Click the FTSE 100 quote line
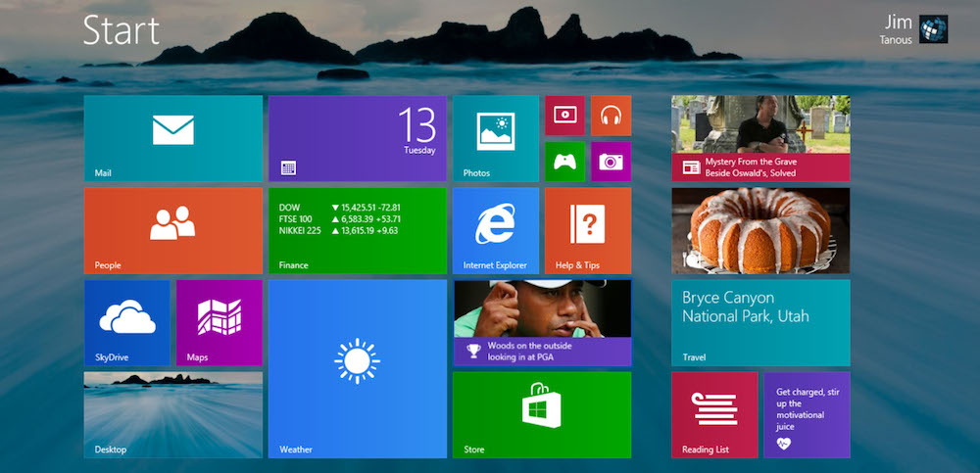This screenshot has height=473, width=980. [x=339, y=219]
